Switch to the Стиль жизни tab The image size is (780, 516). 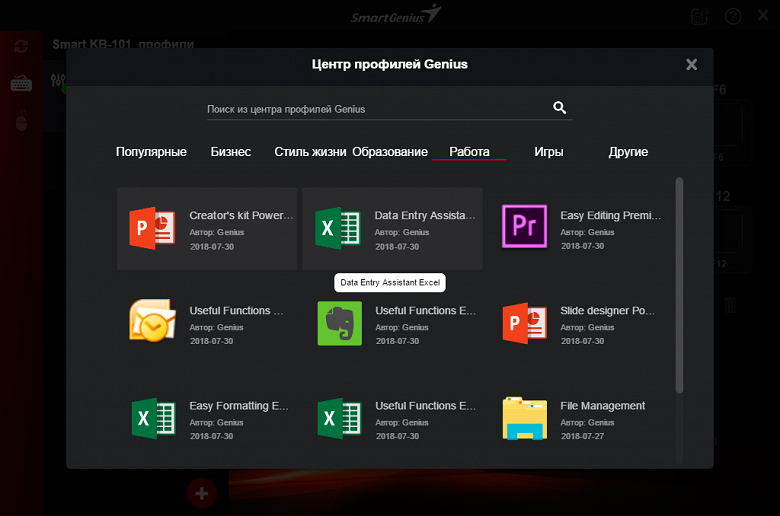point(310,152)
